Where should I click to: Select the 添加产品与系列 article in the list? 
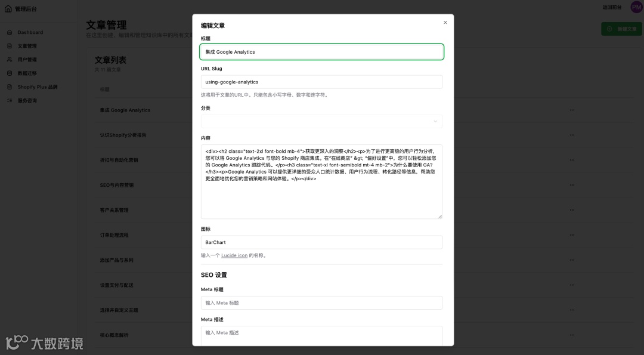(117, 260)
